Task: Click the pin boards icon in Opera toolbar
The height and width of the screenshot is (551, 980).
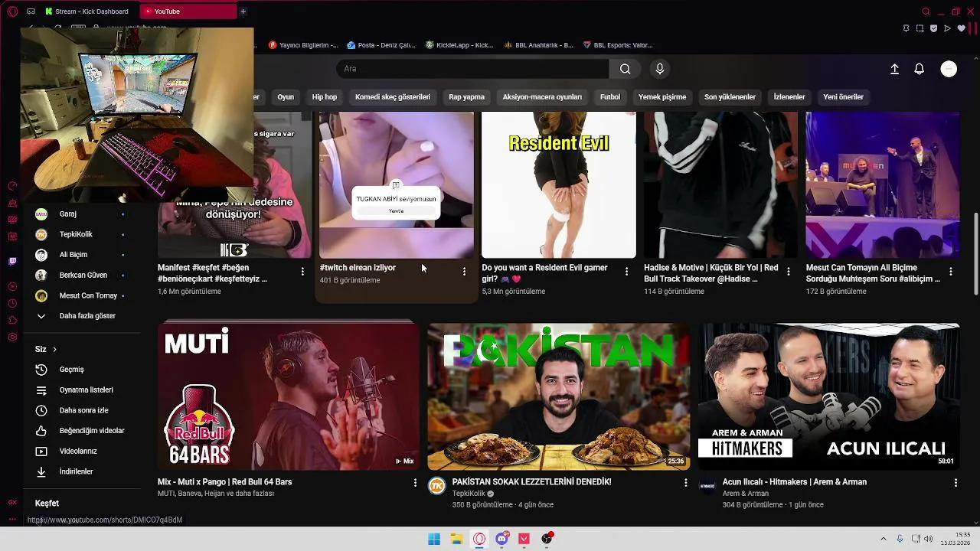Action: pos(906,28)
